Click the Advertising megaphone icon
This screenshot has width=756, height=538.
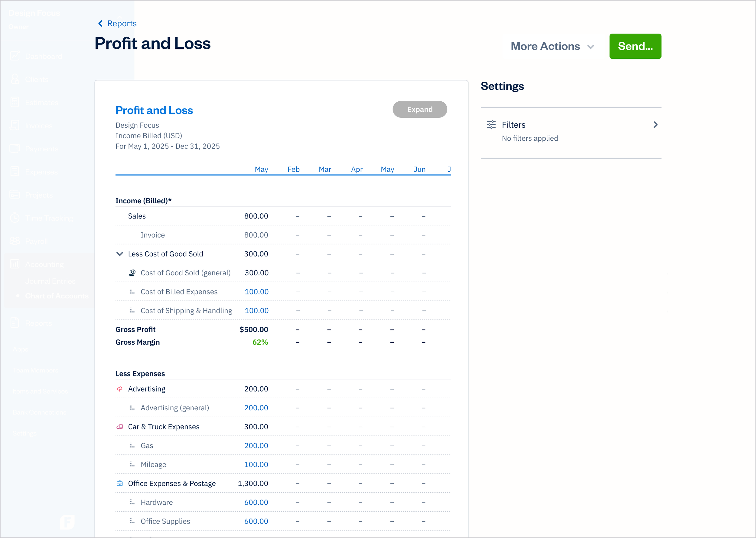tap(120, 389)
